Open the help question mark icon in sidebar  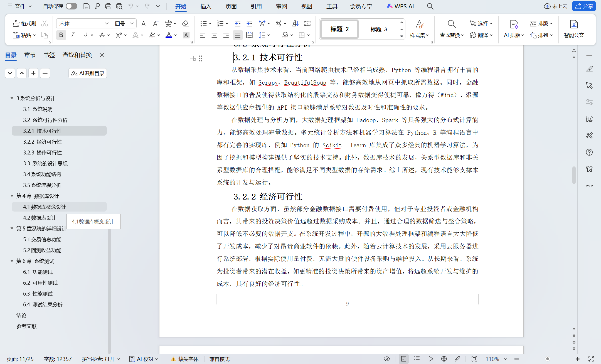[x=589, y=152]
